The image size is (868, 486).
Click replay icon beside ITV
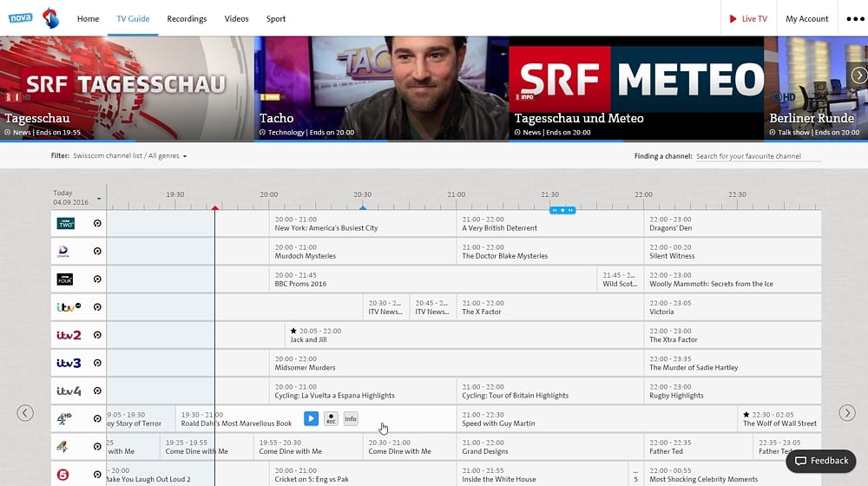[97, 306]
